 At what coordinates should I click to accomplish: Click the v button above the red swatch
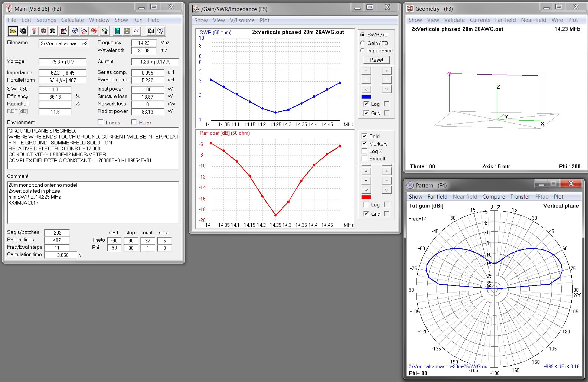click(366, 190)
